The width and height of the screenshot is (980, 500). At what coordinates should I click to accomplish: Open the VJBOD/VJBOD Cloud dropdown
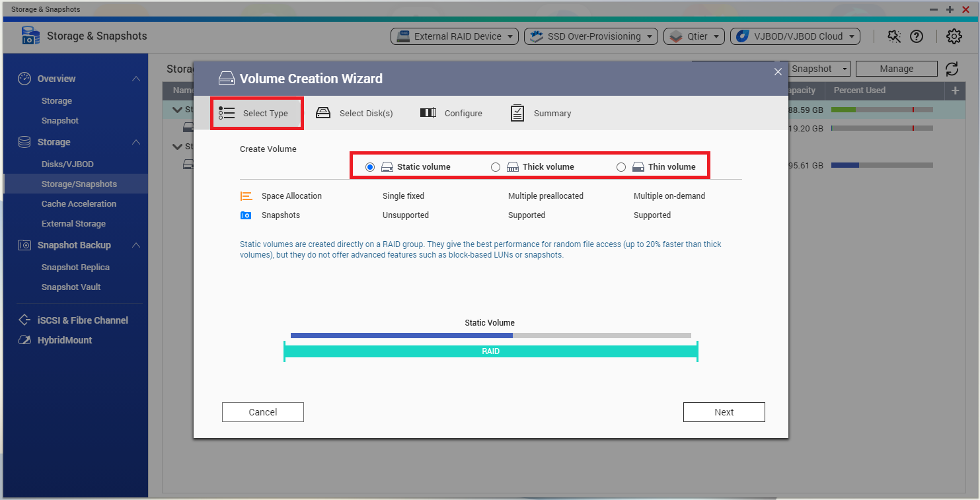(795, 36)
